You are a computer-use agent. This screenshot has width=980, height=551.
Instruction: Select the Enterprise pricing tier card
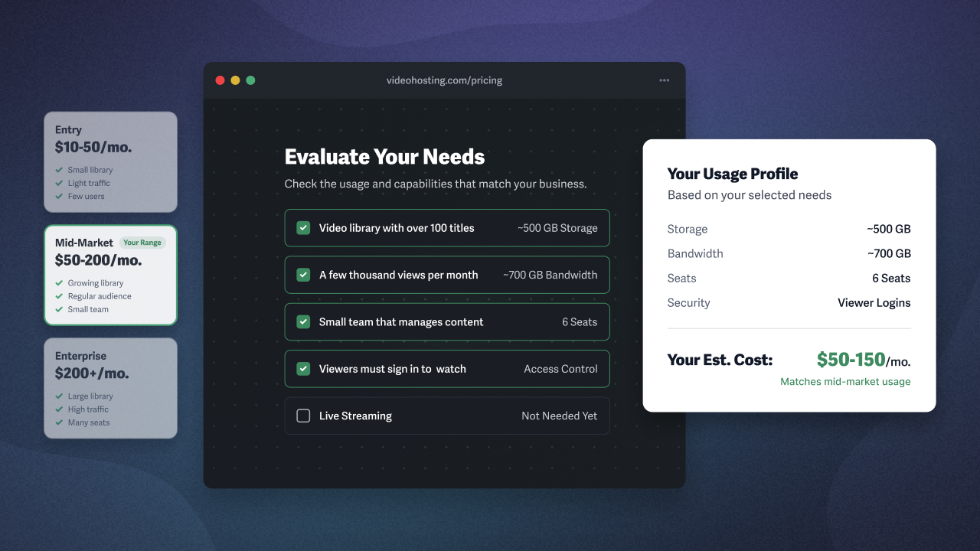[x=110, y=388]
